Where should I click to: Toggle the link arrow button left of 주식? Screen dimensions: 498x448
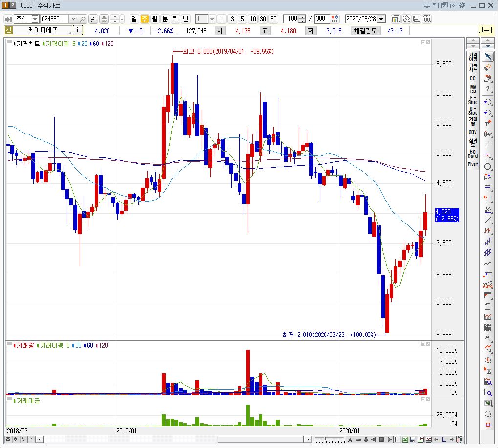[9, 19]
